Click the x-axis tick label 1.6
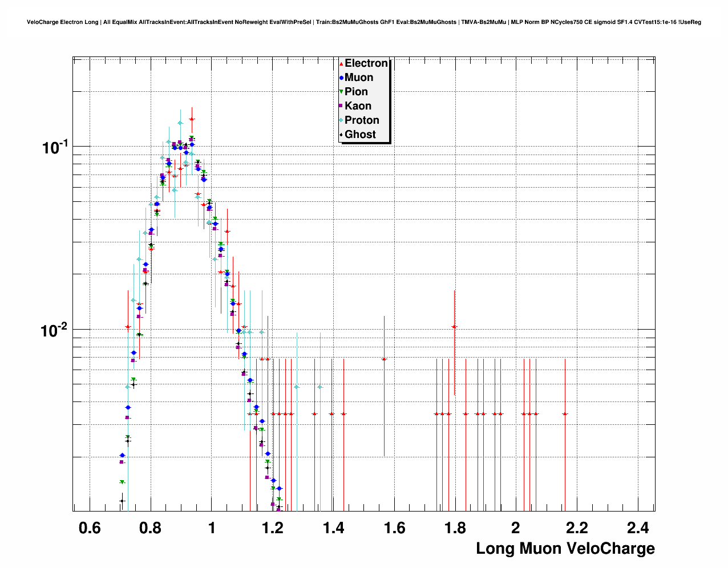 tap(394, 528)
